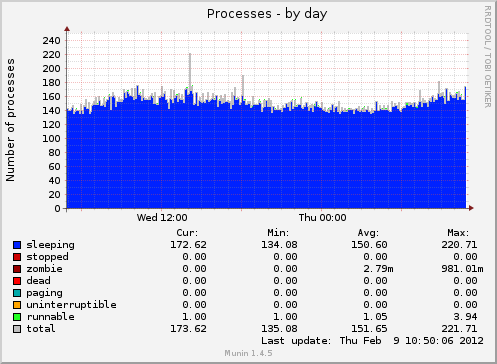Click the 'Munin 1.4.5' footer text
Screen dimensions: 497x364
[x=248, y=353]
